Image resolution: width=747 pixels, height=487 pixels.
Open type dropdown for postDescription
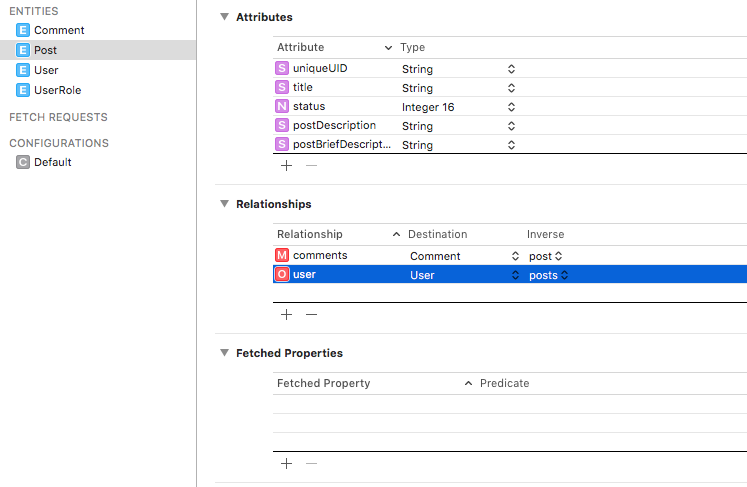click(511, 126)
